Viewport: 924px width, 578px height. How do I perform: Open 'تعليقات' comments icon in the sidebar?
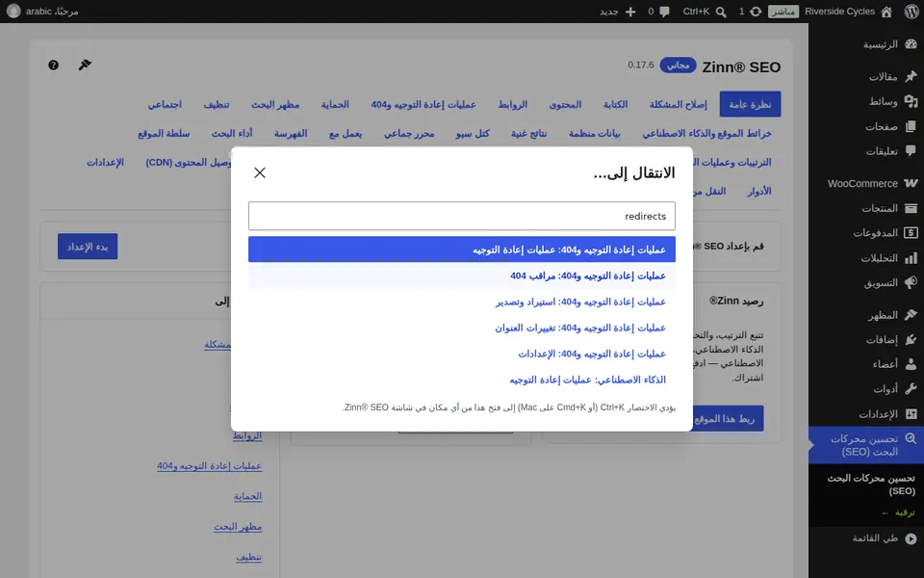(911, 151)
